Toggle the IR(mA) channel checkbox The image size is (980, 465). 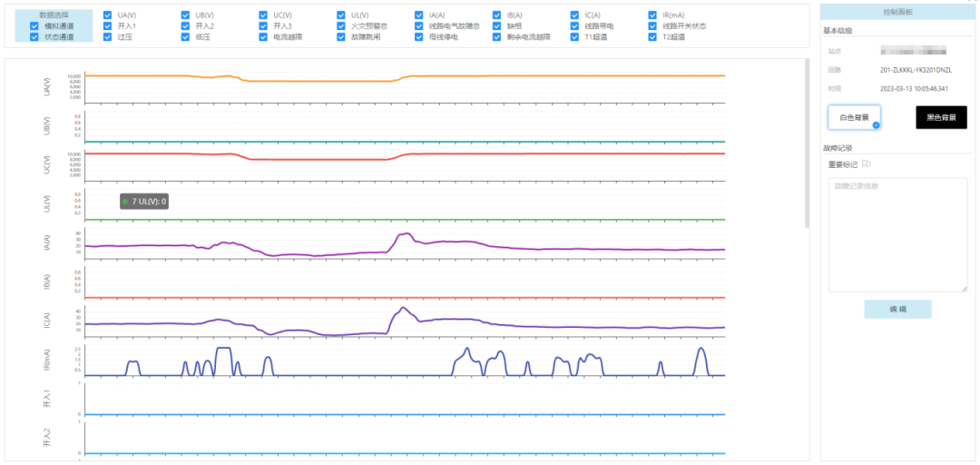[x=653, y=15]
